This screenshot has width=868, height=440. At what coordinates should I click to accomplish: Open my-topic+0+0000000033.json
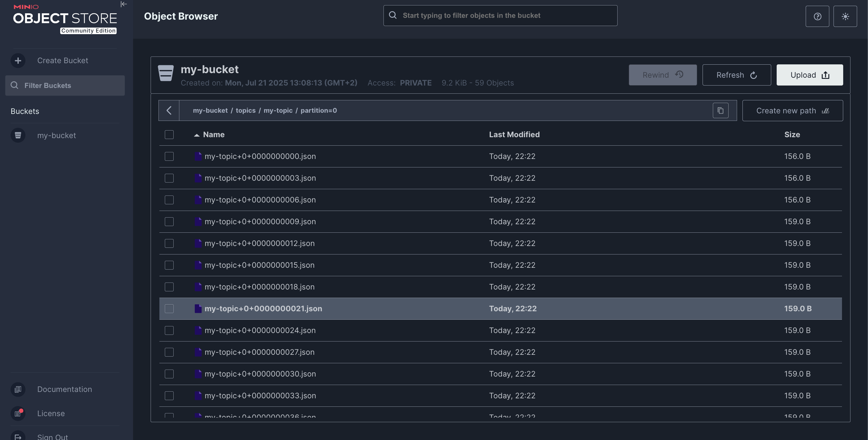tap(260, 396)
